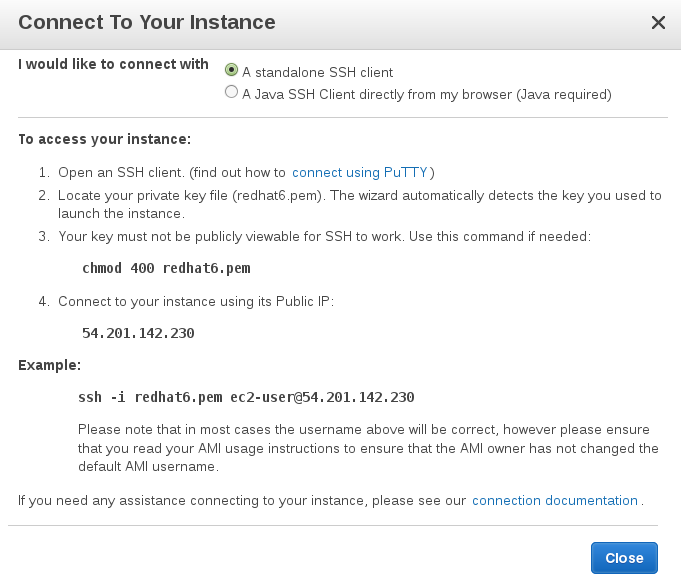681x585 pixels.
Task: Click the 'Example:' heading
Action: 49,365
